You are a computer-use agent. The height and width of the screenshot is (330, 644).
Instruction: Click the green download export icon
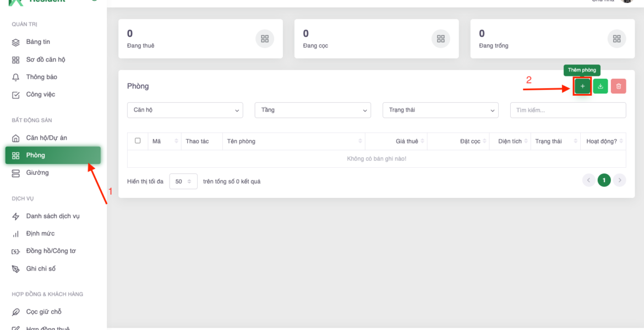(601, 86)
